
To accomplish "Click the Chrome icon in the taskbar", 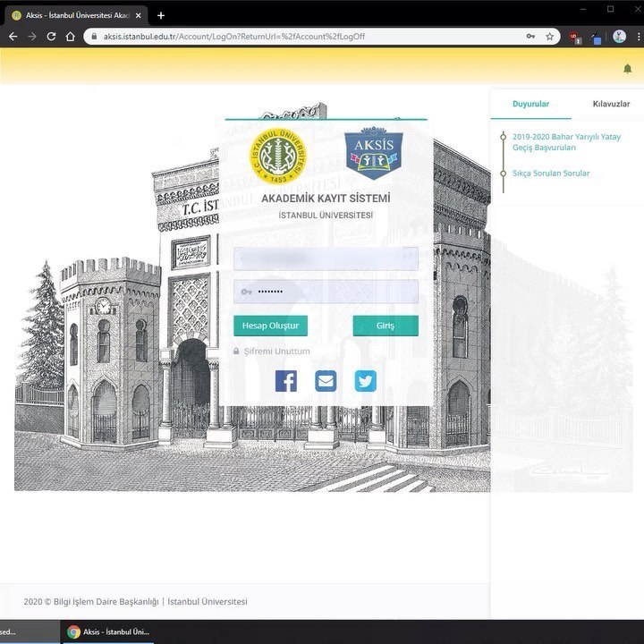I will pyautogui.click(x=74, y=631).
